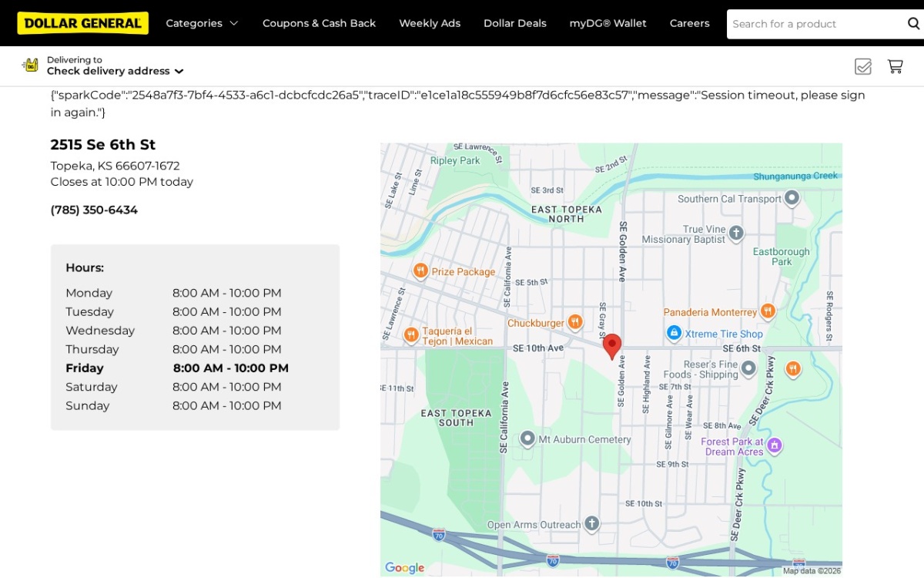Click the delivery box icon
The height and width of the screenshot is (578, 924).
[x=30, y=65]
